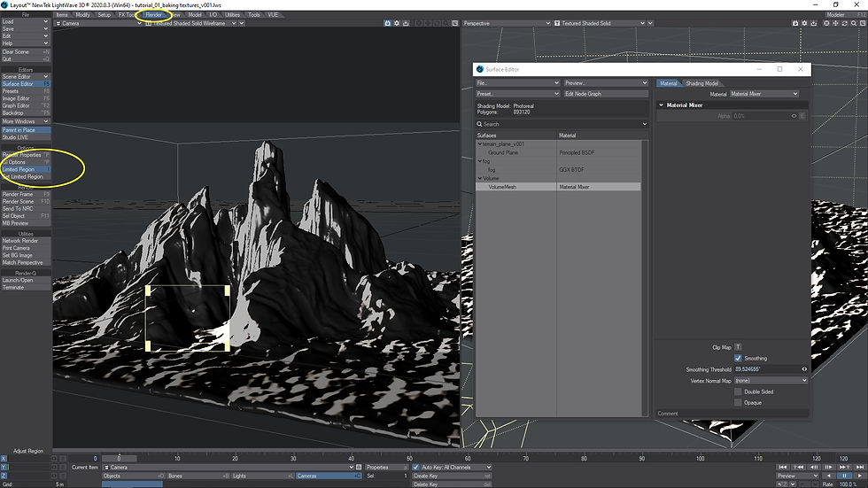Open the Material type dropdown
868x488 pixels.
763,94
